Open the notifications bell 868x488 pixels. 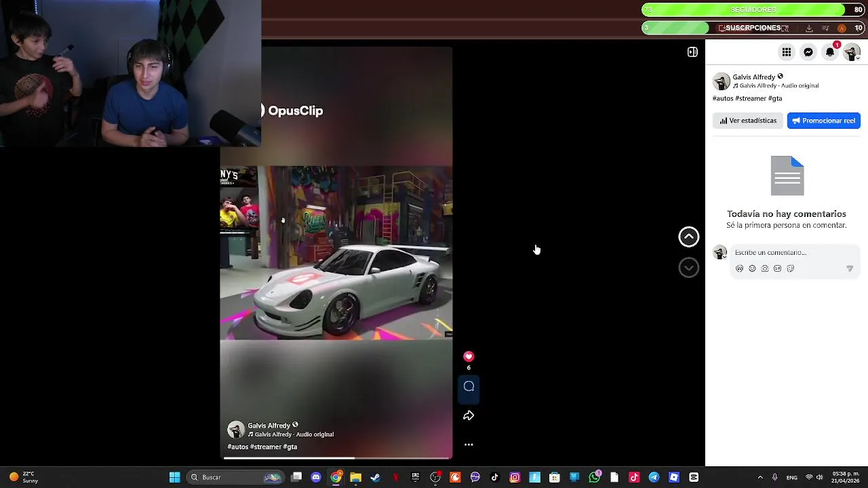(x=830, y=52)
